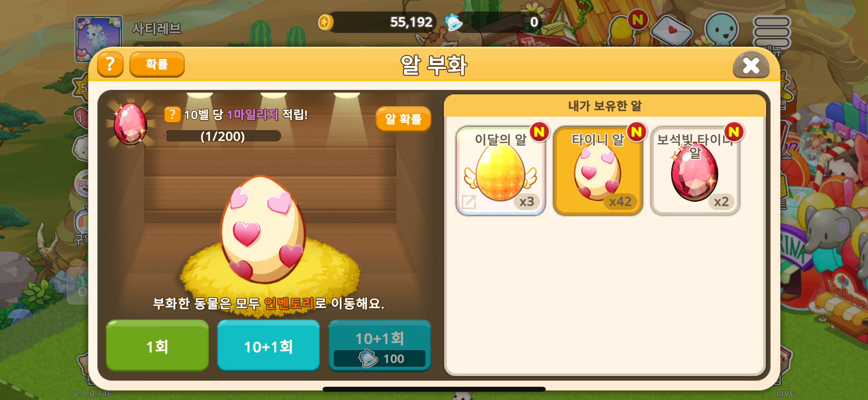Select the 보석빛 타이니 알 gem egg

[x=695, y=171]
